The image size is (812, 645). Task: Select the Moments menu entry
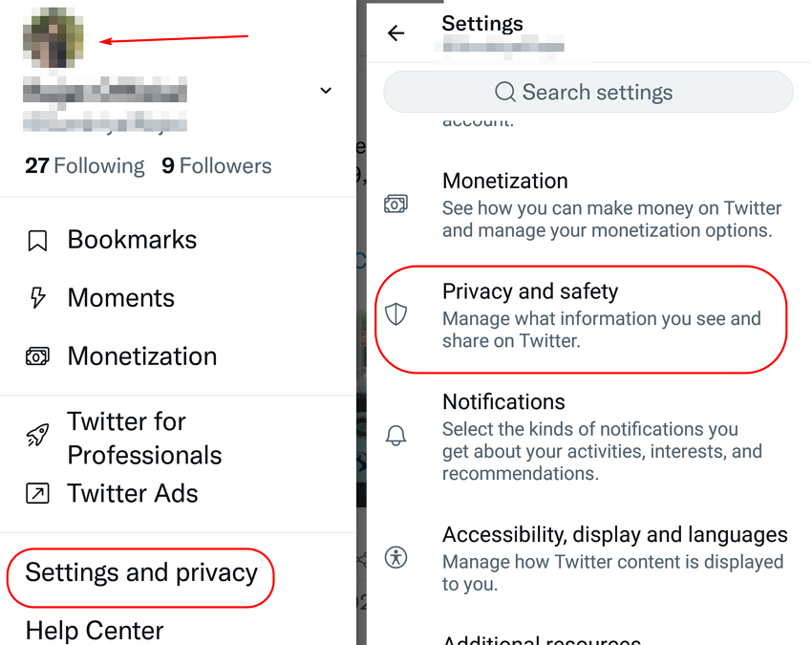click(120, 298)
